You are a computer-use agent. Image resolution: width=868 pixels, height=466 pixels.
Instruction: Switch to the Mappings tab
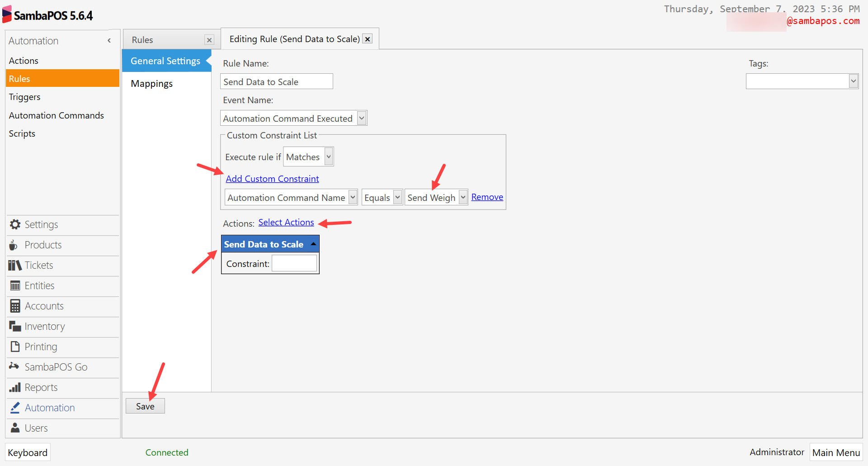tap(151, 83)
